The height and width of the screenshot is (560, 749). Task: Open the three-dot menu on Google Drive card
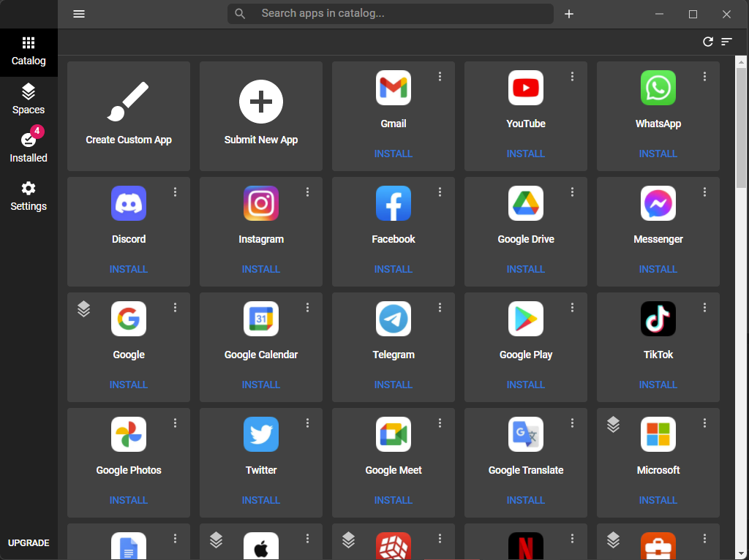572,192
